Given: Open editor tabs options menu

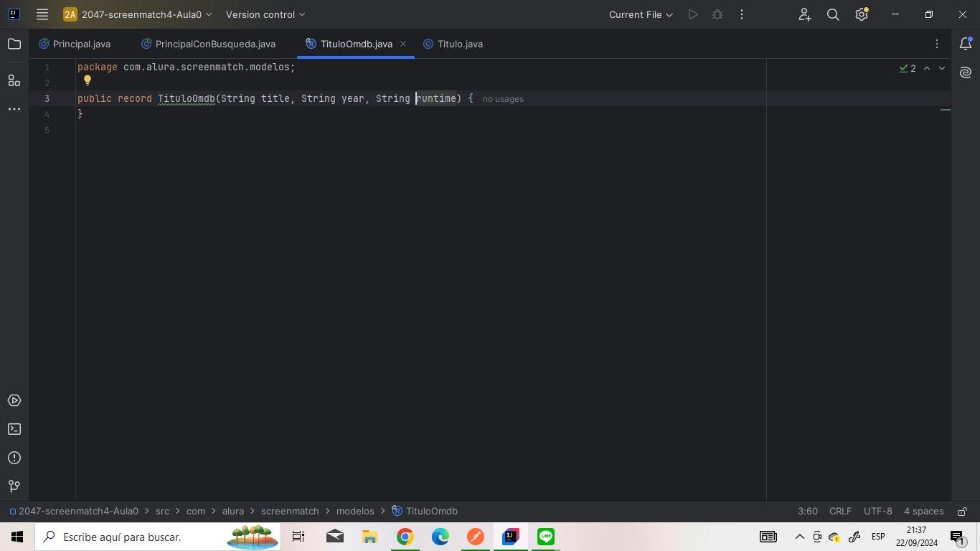Looking at the screenshot, I should point(937,44).
